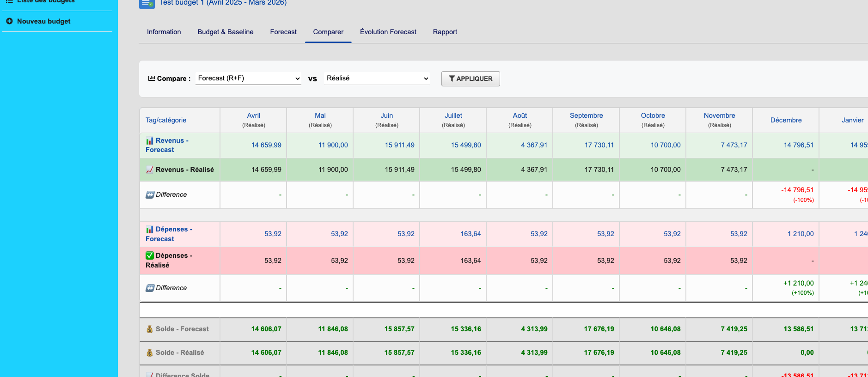Screen dimensions: 868x377
Task: Click the green checkmark icon for Dépenses - Réalisé
Action: point(150,255)
